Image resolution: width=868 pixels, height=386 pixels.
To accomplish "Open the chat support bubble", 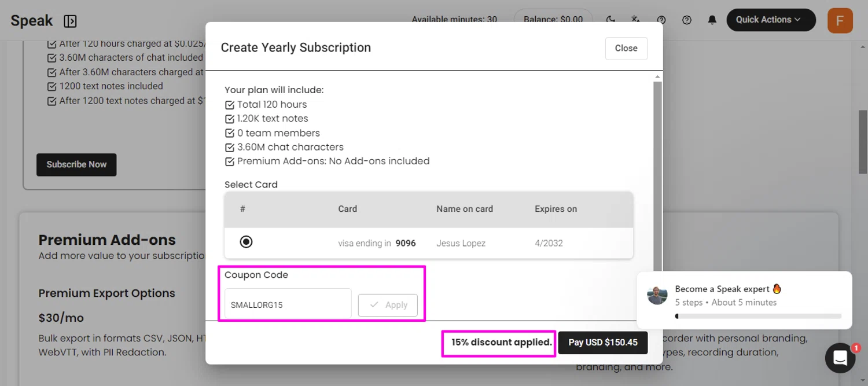I will (840, 358).
